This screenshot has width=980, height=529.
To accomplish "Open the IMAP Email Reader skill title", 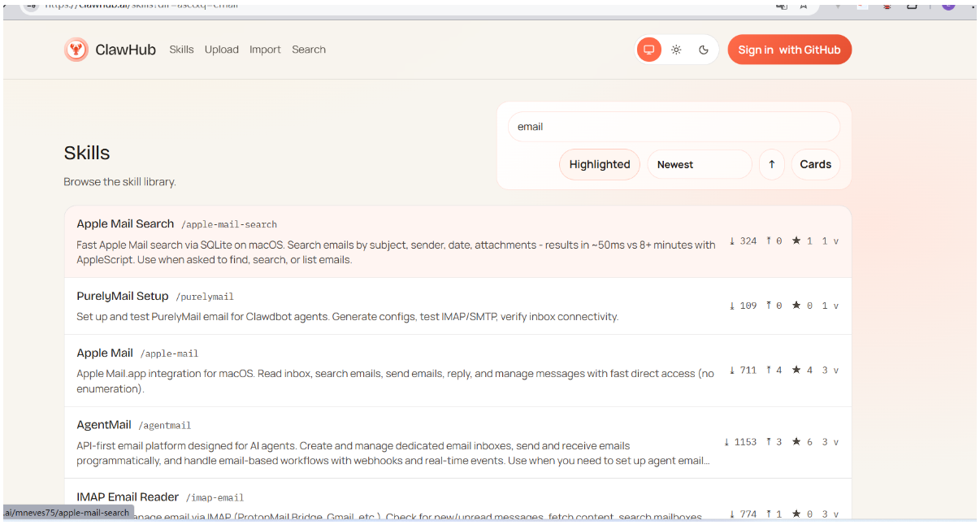I will pyautogui.click(x=128, y=496).
